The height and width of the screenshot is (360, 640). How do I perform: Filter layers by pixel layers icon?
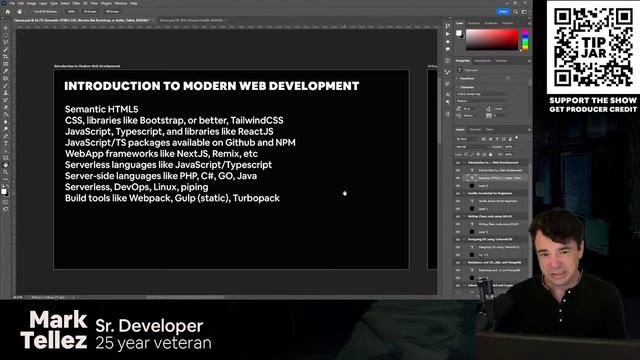point(484,139)
